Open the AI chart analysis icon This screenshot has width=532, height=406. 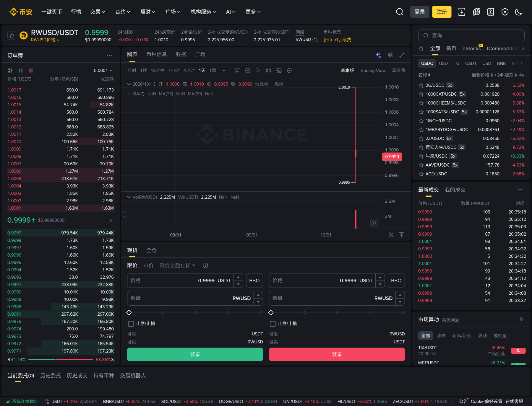coord(378,55)
